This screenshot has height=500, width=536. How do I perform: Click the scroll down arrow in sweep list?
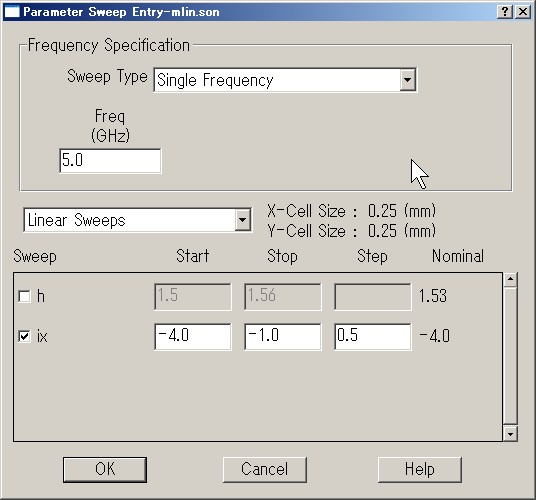(510, 434)
